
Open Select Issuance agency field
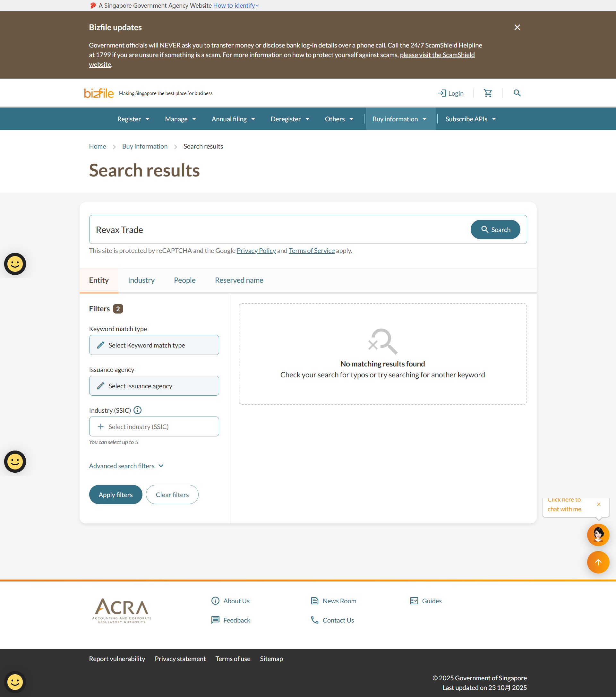pos(154,386)
